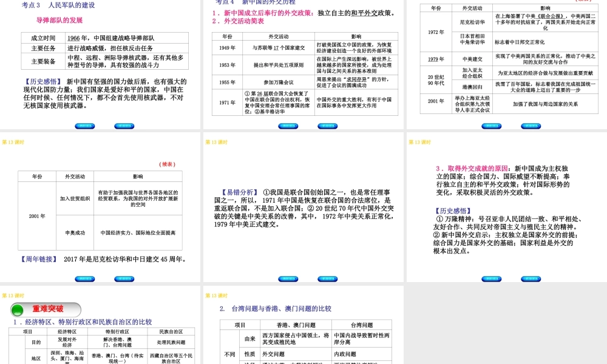Click the 第13课时 label on the 易错分析 slide
The height and width of the screenshot is (364, 607).
pyautogui.click(x=217, y=143)
